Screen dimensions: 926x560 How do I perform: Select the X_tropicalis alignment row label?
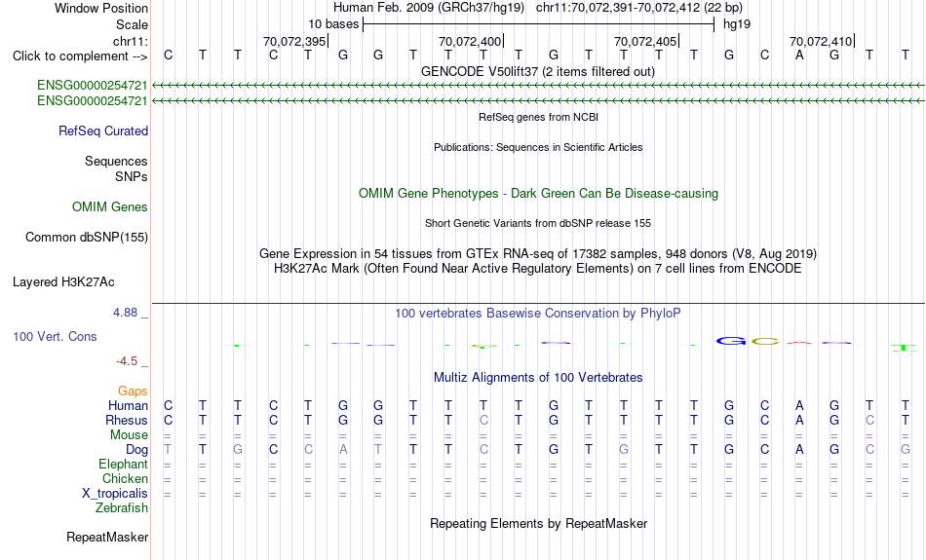[115, 494]
